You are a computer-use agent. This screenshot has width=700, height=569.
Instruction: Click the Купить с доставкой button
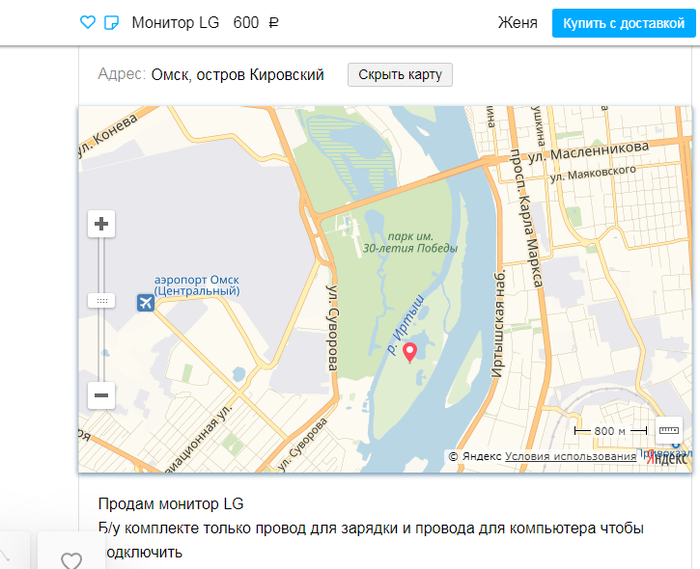point(623,23)
